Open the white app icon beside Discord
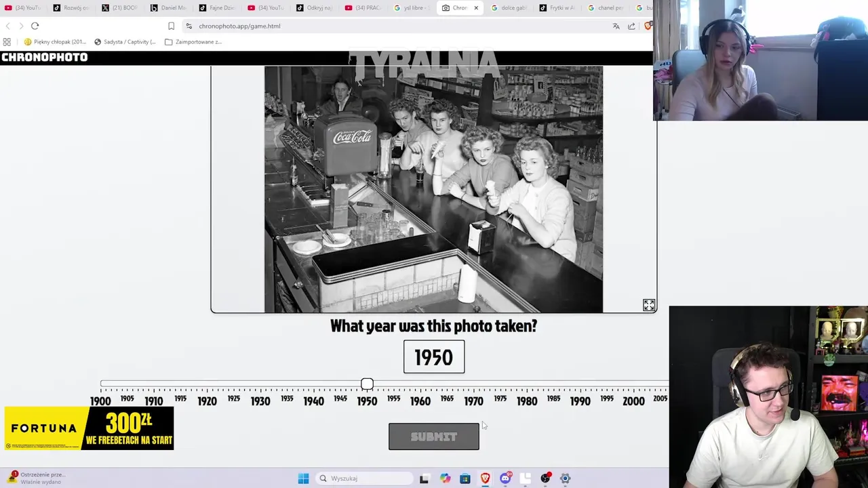868x488 pixels. click(526, 479)
